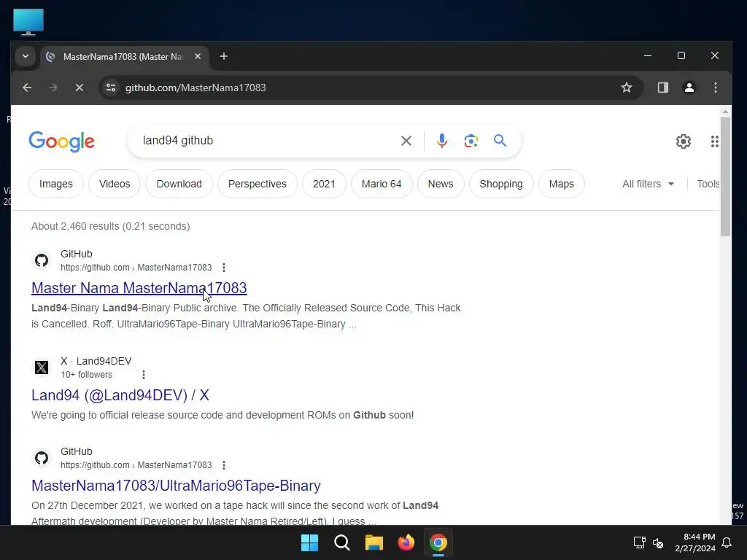Image resolution: width=747 pixels, height=560 pixels.
Task: Expand tab search dropdown
Action: click(26, 57)
